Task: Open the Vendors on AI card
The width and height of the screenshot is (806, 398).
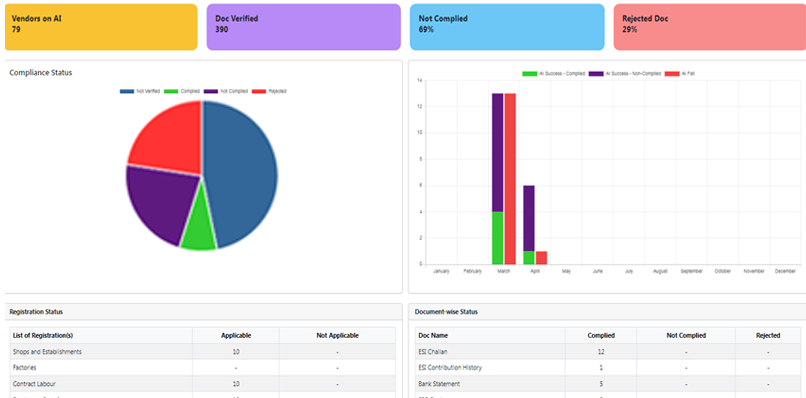Action: click(x=101, y=27)
